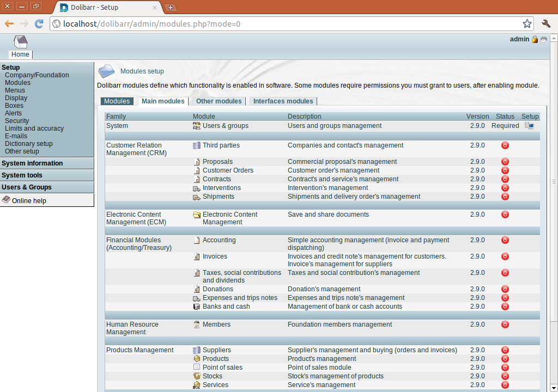Click the Suppliers module icon
Image resolution: width=558 pixels, height=392 pixels.
196,350
